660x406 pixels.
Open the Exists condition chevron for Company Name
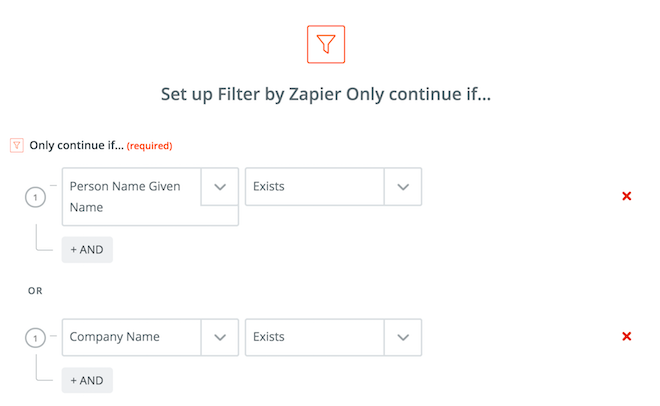[403, 337]
